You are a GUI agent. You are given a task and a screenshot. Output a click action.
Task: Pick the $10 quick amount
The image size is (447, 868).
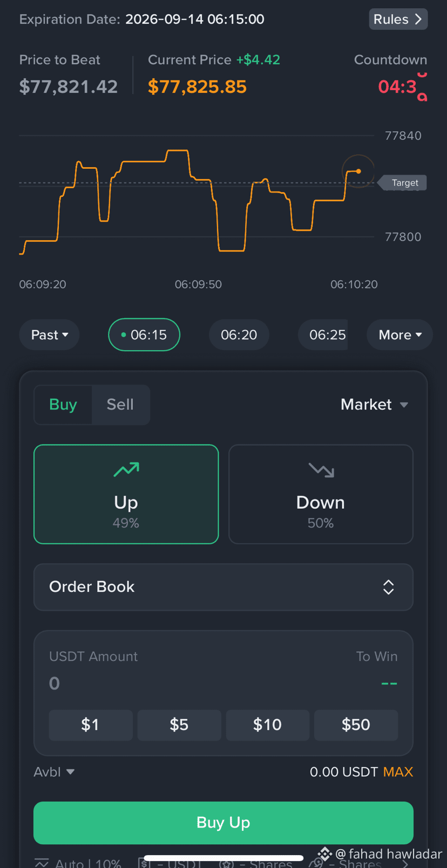[x=268, y=725]
